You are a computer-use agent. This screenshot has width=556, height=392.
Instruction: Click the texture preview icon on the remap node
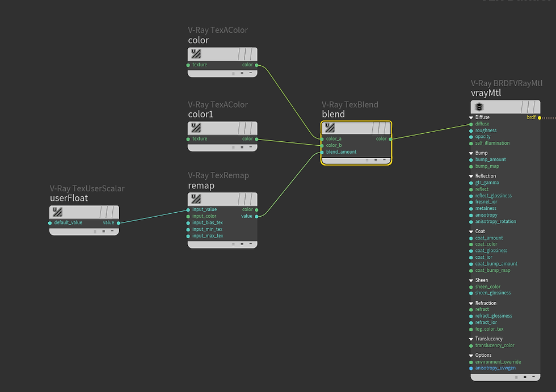point(195,199)
